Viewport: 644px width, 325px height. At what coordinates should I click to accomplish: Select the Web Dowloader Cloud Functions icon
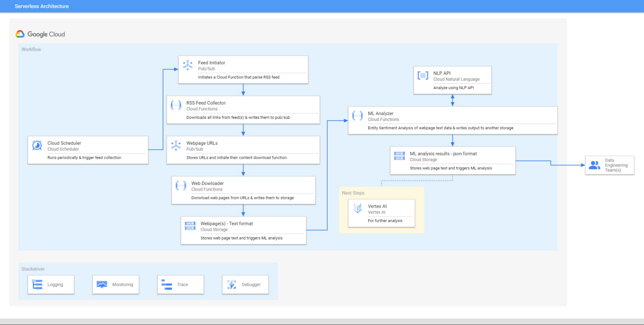181,185
